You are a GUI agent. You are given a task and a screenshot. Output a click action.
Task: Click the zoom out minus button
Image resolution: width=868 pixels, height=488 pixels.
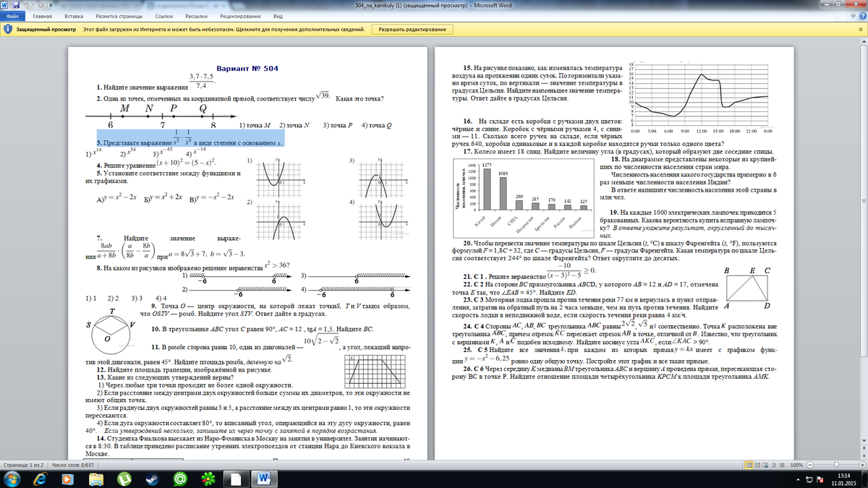[x=809, y=465]
